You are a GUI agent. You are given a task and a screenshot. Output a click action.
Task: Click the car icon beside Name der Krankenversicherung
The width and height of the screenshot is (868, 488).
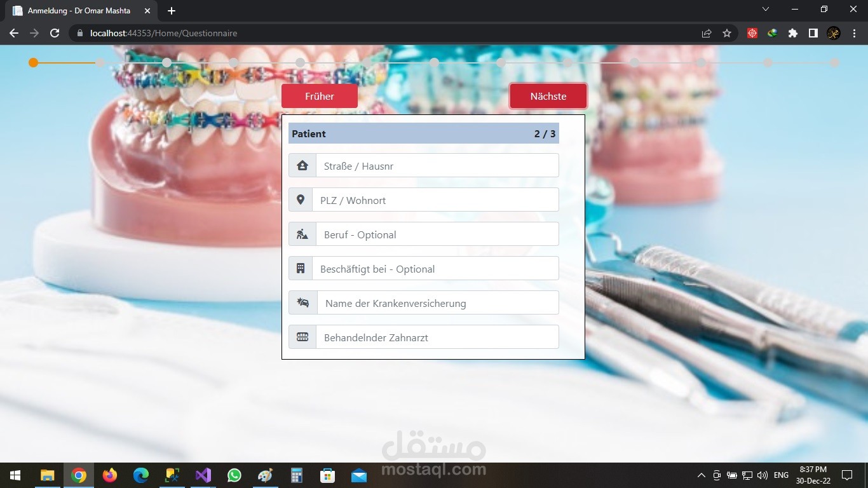pos(302,302)
